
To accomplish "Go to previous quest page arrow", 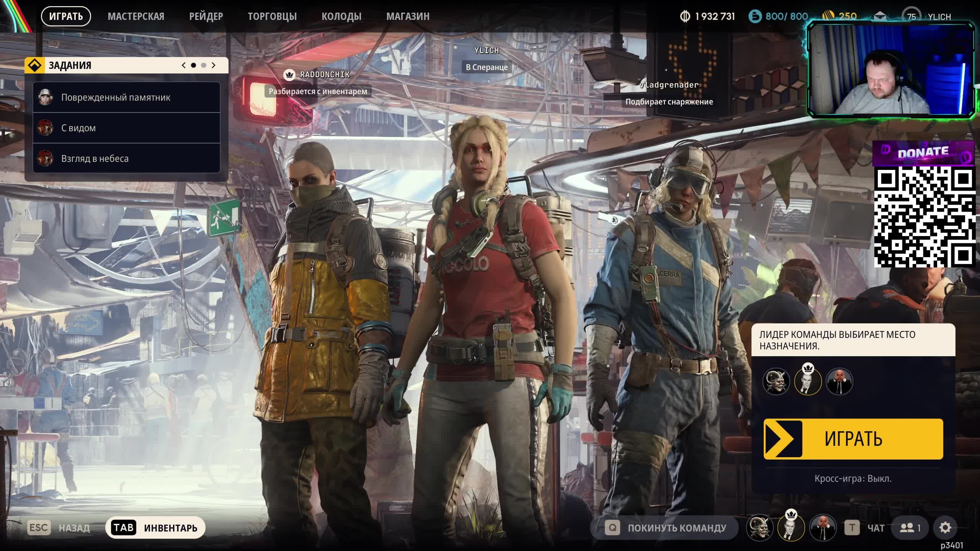I will 184,65.
